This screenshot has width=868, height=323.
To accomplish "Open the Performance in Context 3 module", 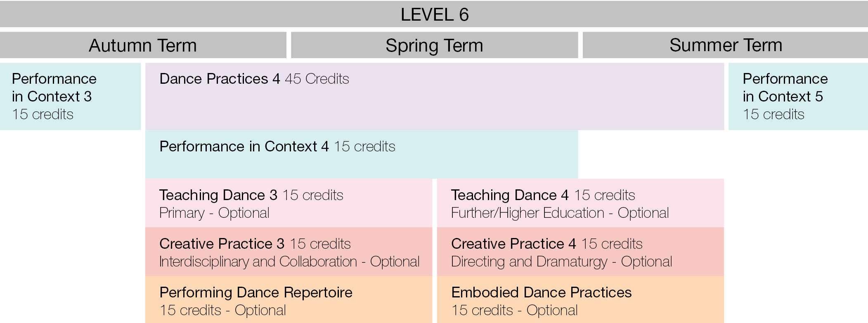I will coord(70,96).
